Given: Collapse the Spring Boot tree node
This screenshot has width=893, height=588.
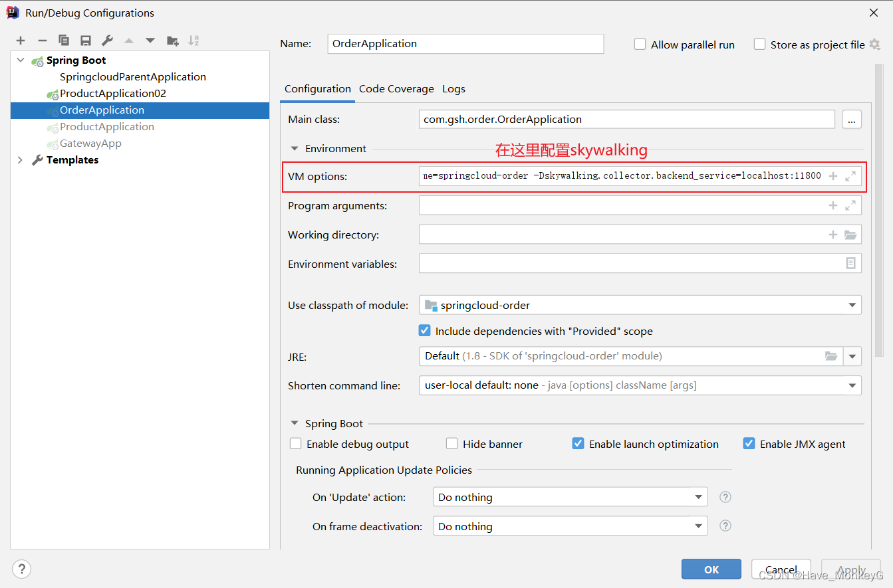Looking at the screenshot, I should [x=21, y=60].
